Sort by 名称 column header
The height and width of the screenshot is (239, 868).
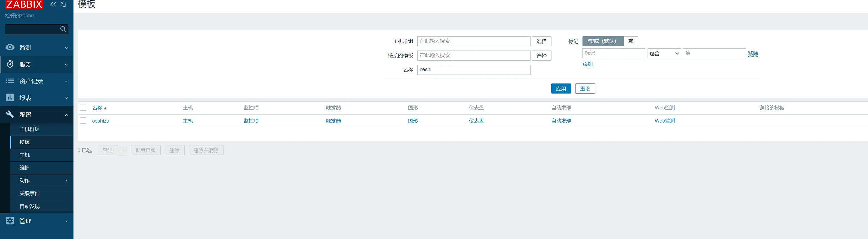coord(97,108)
